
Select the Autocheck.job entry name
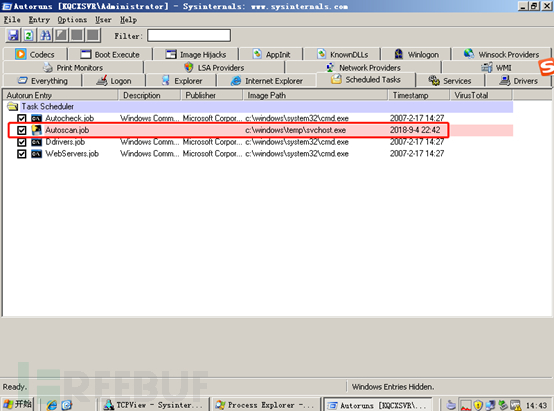click(x=70, y=118)
